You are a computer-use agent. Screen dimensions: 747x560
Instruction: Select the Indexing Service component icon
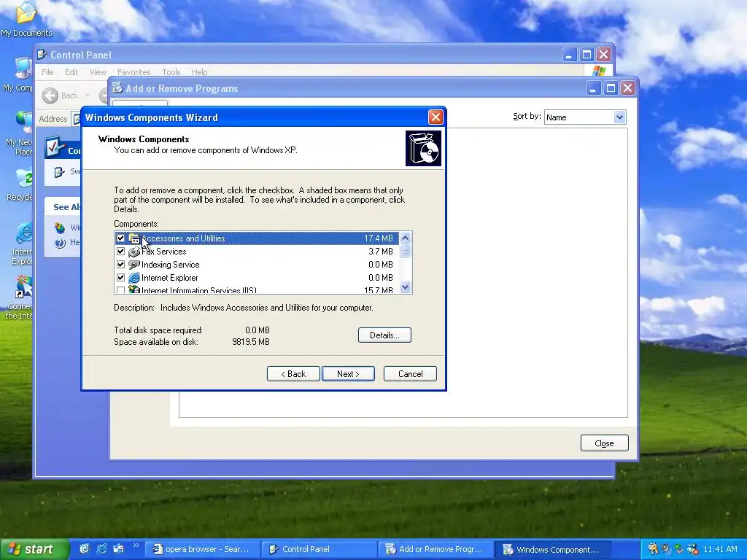pos(134,264)
